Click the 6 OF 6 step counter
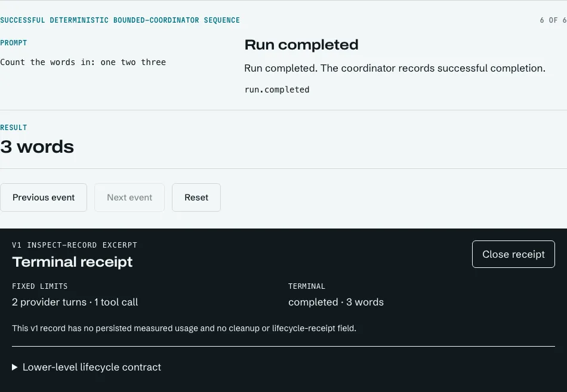The height and width of the screenshot is (392, 567). [553, 20]
